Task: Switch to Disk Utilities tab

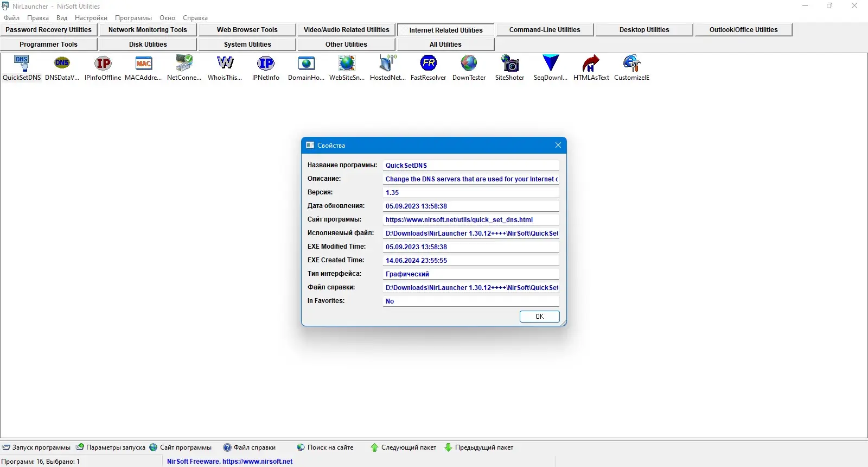Action: click(x=148, y=45)
